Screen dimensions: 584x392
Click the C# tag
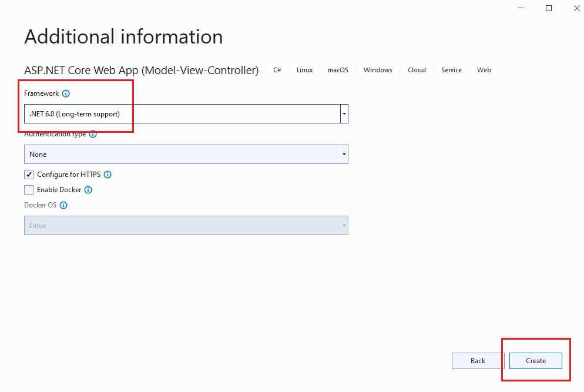277,70
